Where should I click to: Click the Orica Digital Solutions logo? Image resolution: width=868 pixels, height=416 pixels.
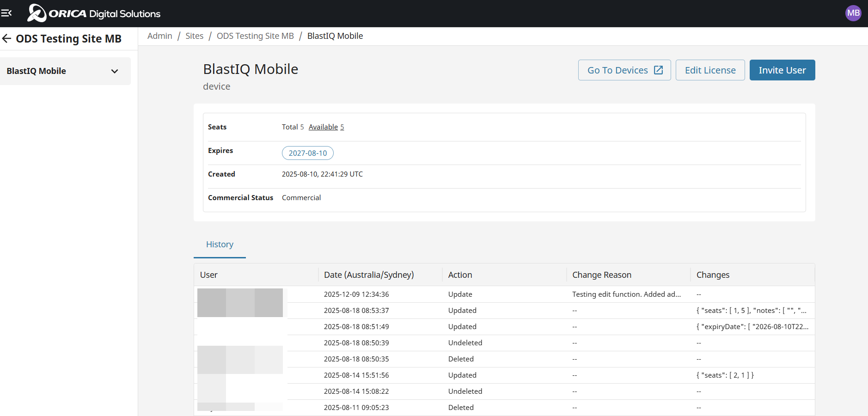tap(94, 13)
